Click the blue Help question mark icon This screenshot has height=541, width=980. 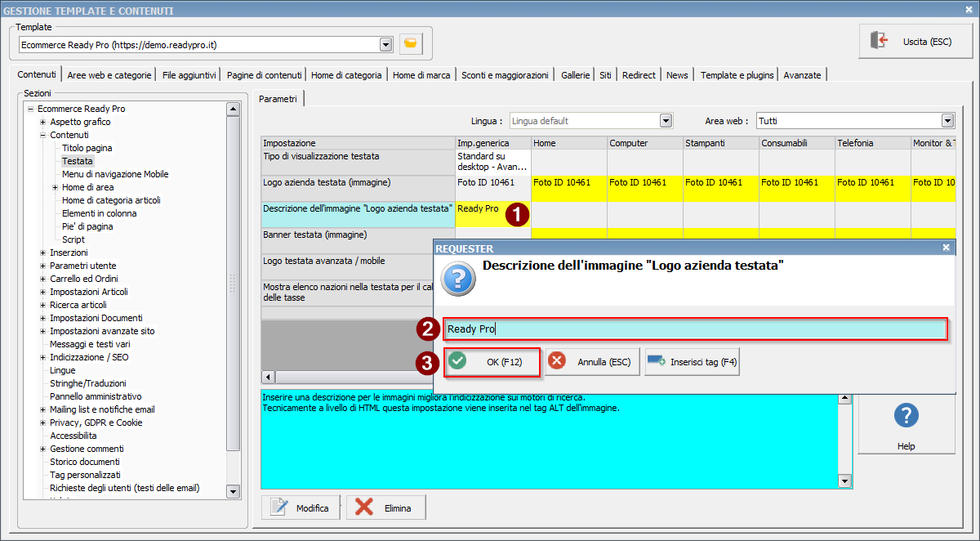[906, 415]
